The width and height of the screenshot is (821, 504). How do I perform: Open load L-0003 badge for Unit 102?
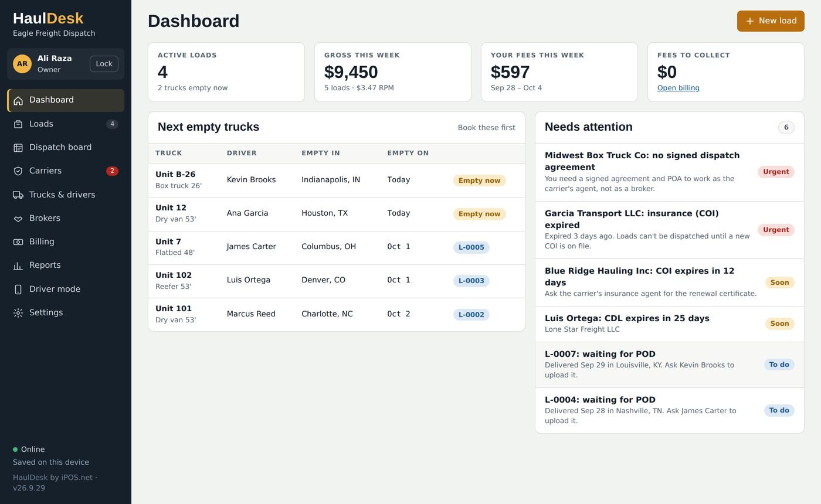(471, 281)
